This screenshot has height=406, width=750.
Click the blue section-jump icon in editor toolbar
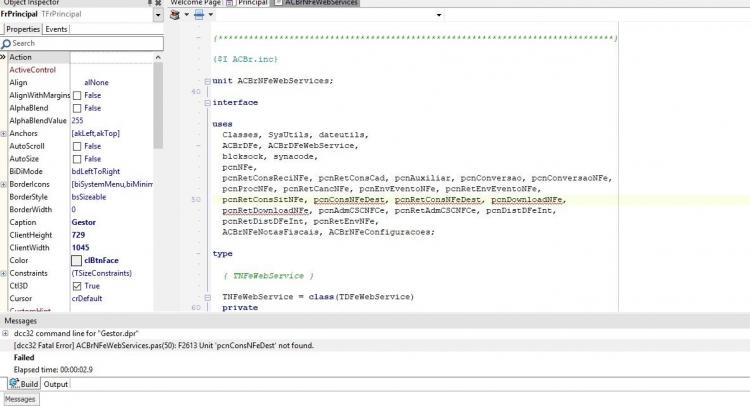click(199, 15)
